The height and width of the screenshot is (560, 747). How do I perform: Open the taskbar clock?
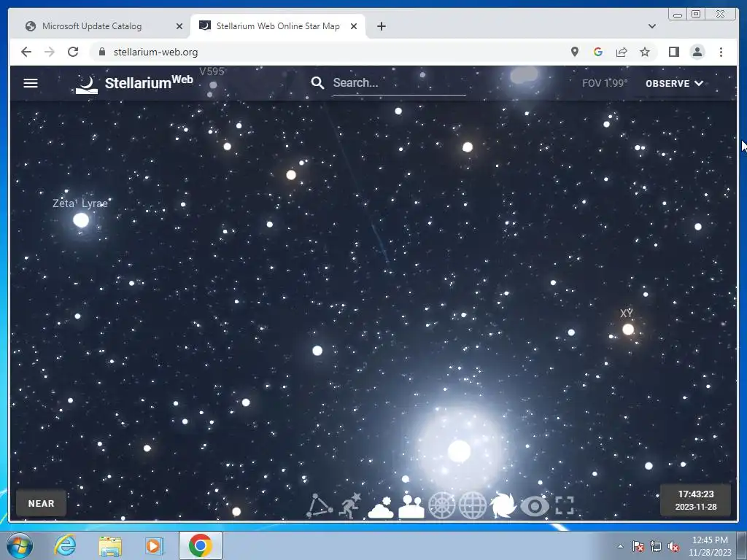pyautogui.click(x=710, y=546)
